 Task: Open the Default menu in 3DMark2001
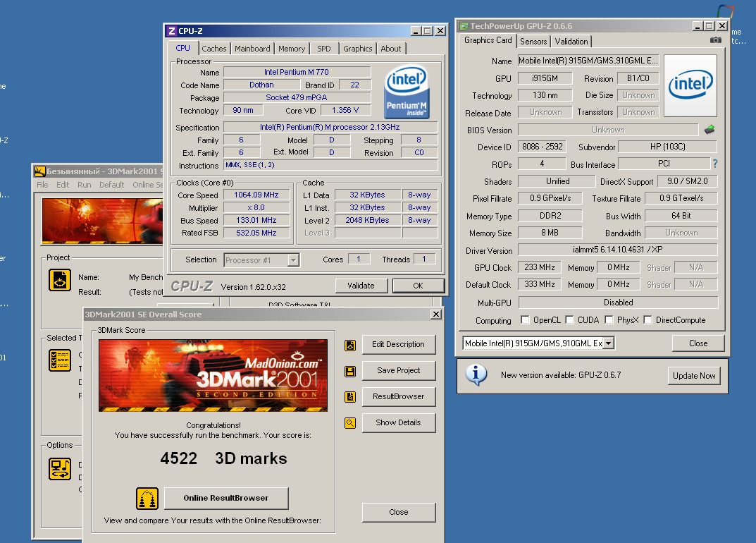click(x=112, y=185)
